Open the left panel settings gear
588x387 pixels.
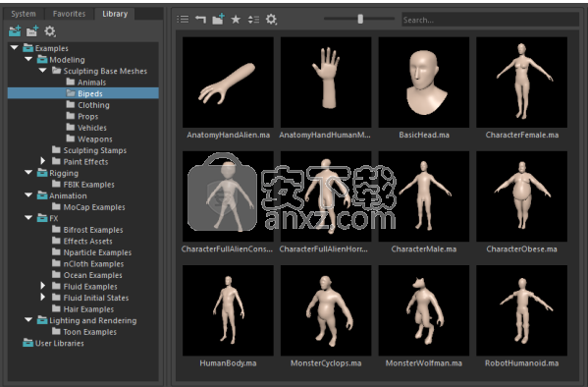coord(50,31)
